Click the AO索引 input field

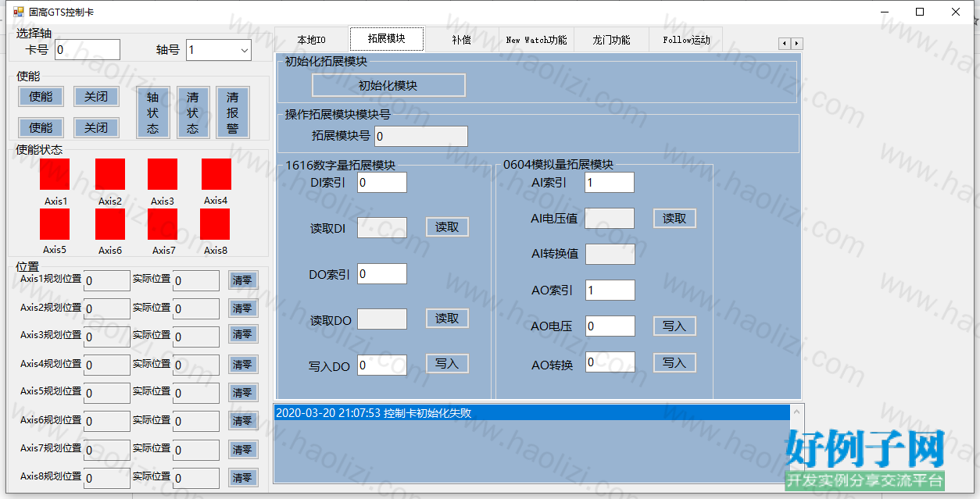click(x=610, y=290)
